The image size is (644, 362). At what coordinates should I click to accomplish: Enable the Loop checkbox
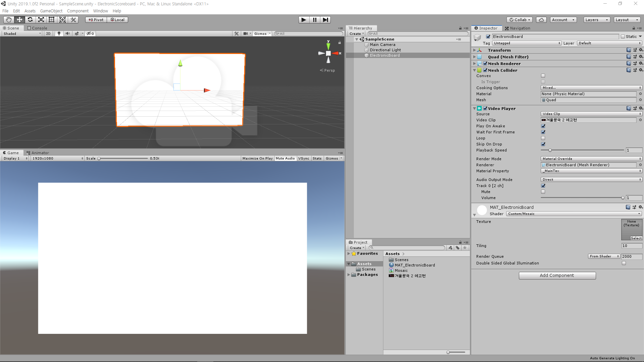[543, 138]
